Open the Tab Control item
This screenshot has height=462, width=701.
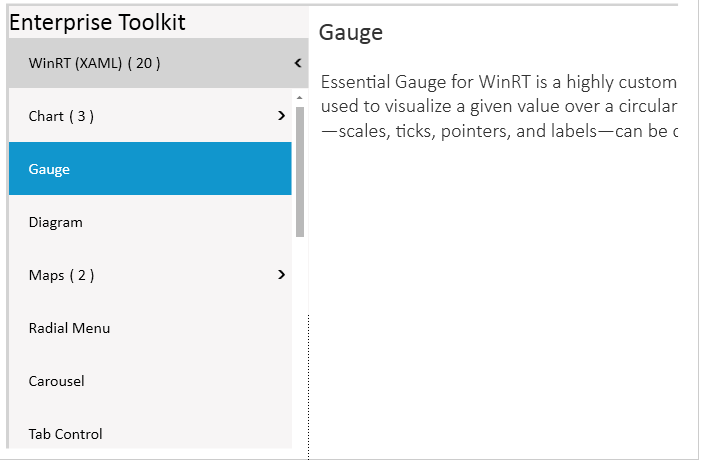[x=66, y=434]
